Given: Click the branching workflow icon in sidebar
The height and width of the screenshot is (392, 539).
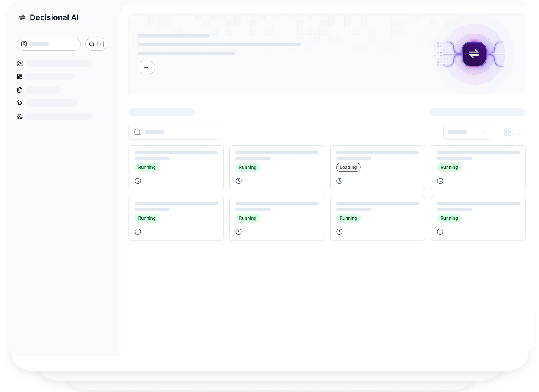Looking at the screenshot, I should tap(20, 103).
